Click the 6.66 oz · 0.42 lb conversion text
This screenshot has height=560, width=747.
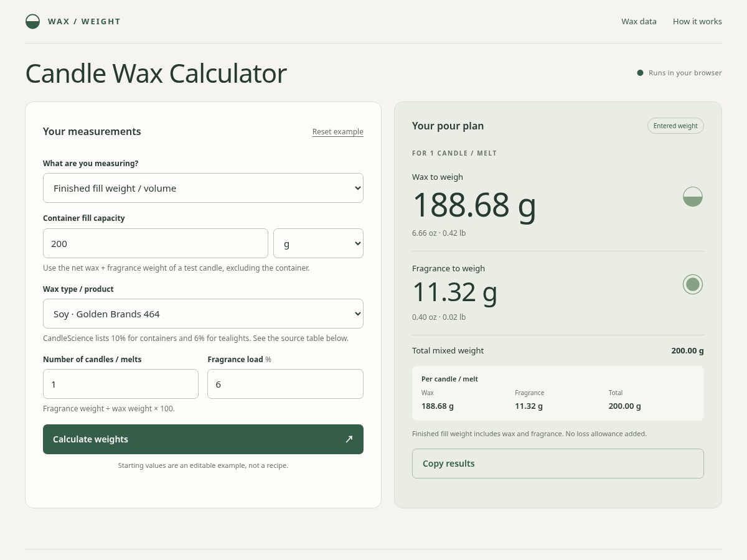tap(439, 233)
